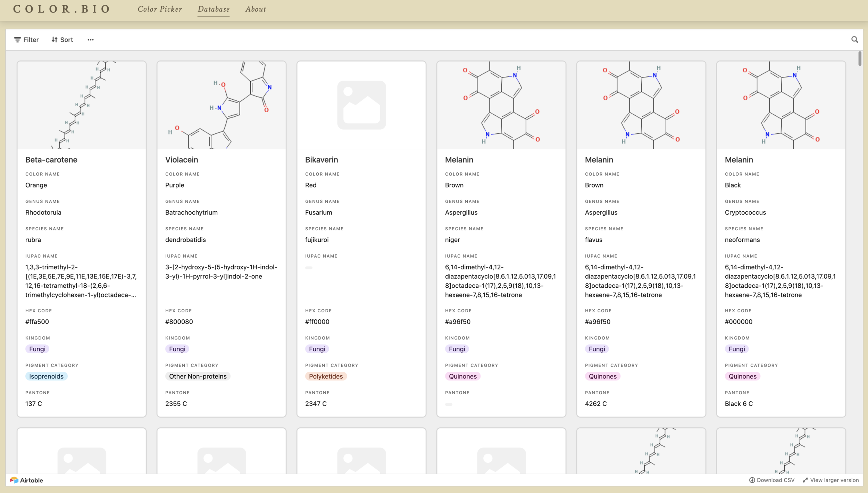868x493 pixels.
Task: Click the Isoprenoids pigment category tag
Action: (46, 376)
